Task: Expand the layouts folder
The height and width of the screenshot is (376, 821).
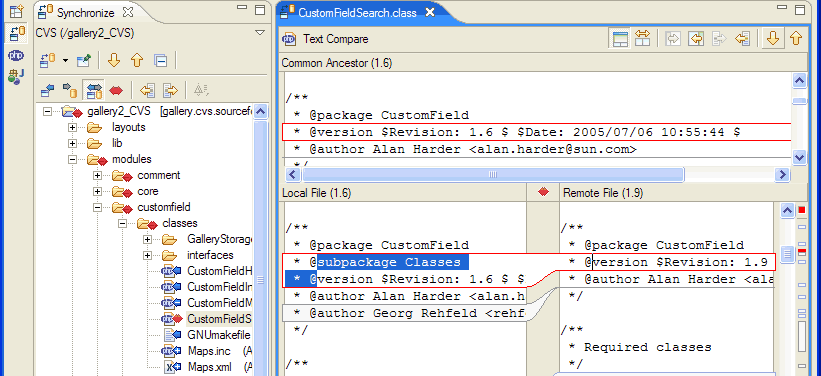Action: point(72,127)
